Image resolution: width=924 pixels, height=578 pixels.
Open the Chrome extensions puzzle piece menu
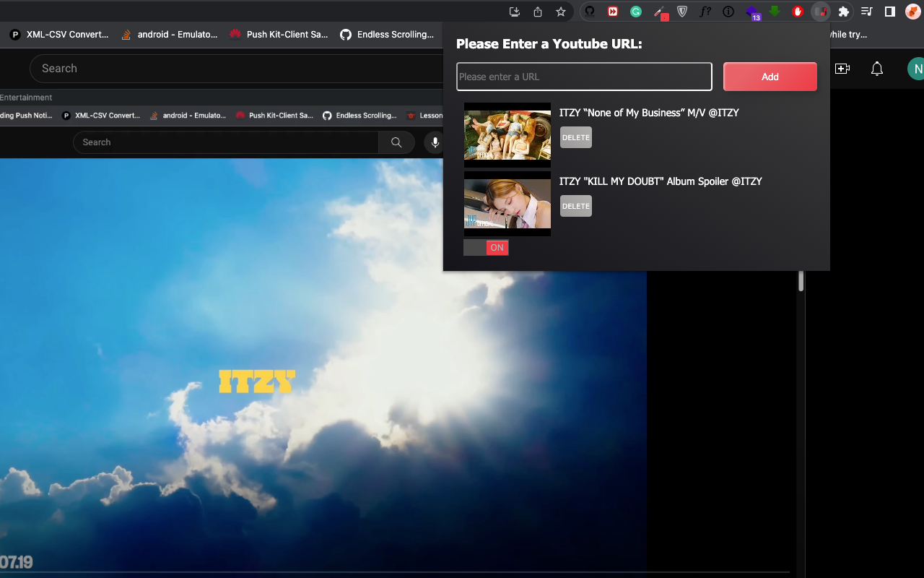[844, 12]
